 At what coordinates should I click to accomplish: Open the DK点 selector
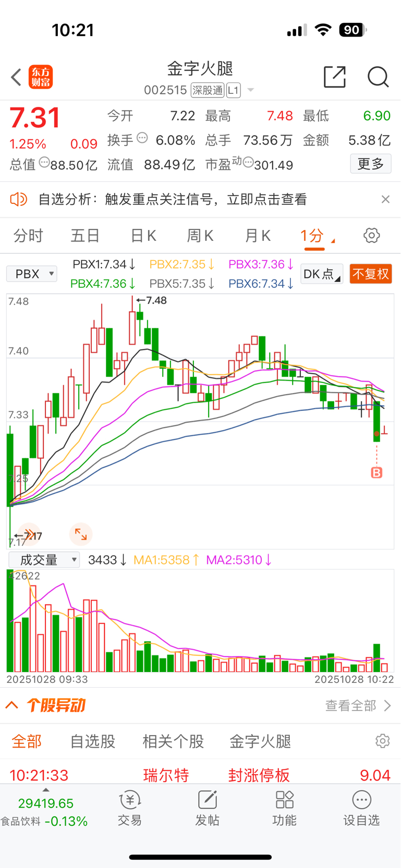coord(322,274)
